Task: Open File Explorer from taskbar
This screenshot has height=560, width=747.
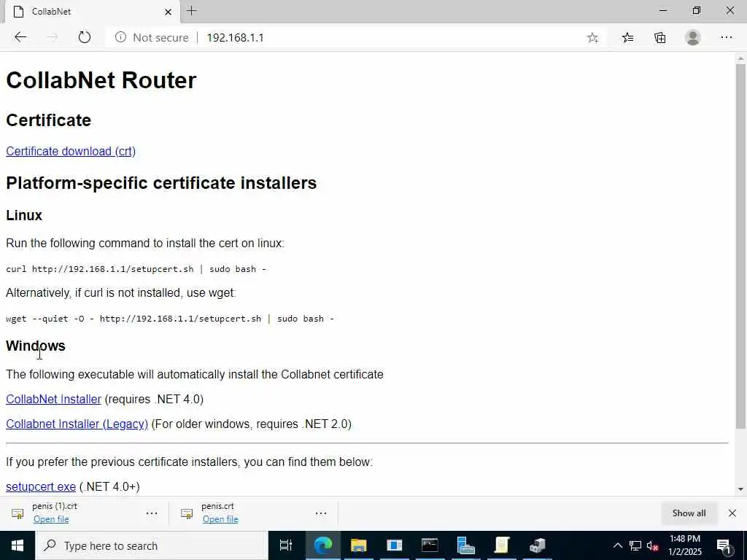Action: click(358, 545)
